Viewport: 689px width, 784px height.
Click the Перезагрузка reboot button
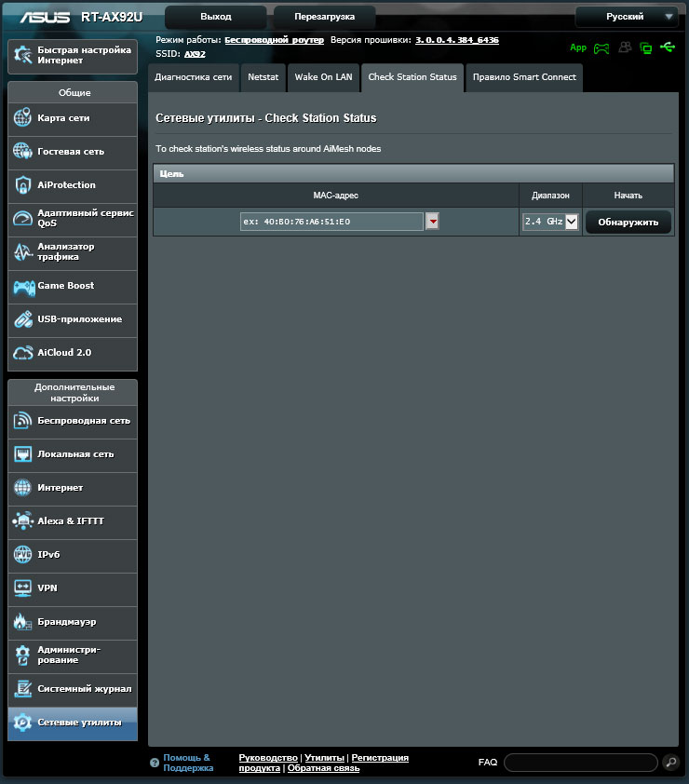coord(325,17)
